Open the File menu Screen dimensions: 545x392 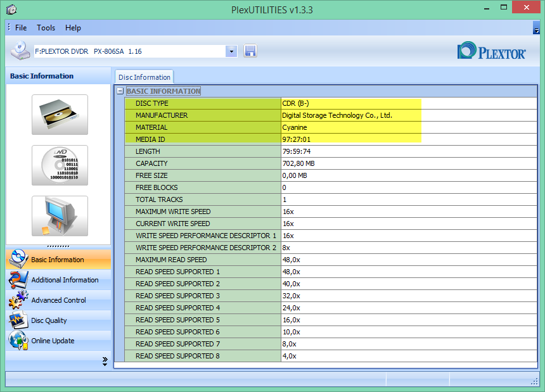tap(21, 28)
